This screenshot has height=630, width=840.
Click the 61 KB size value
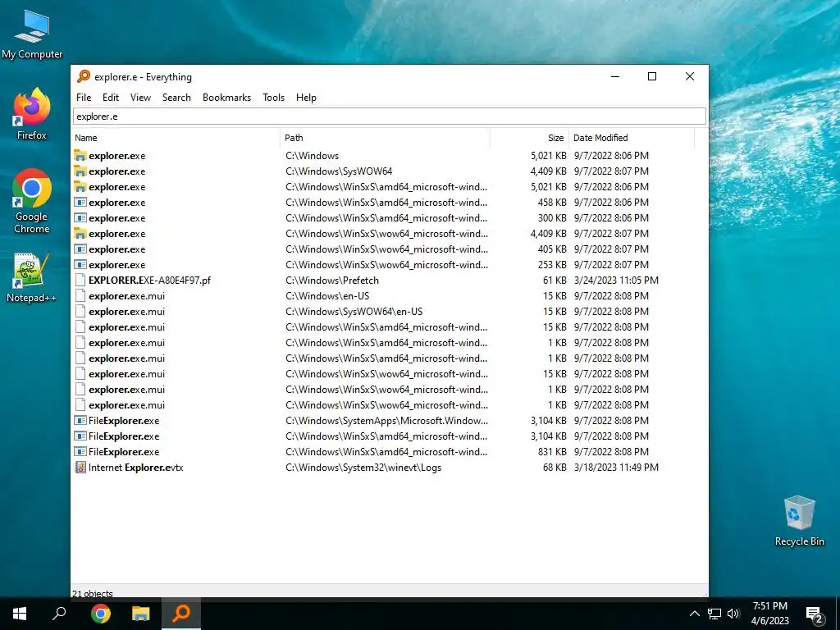pyautogui.click(x=555, y=281)
